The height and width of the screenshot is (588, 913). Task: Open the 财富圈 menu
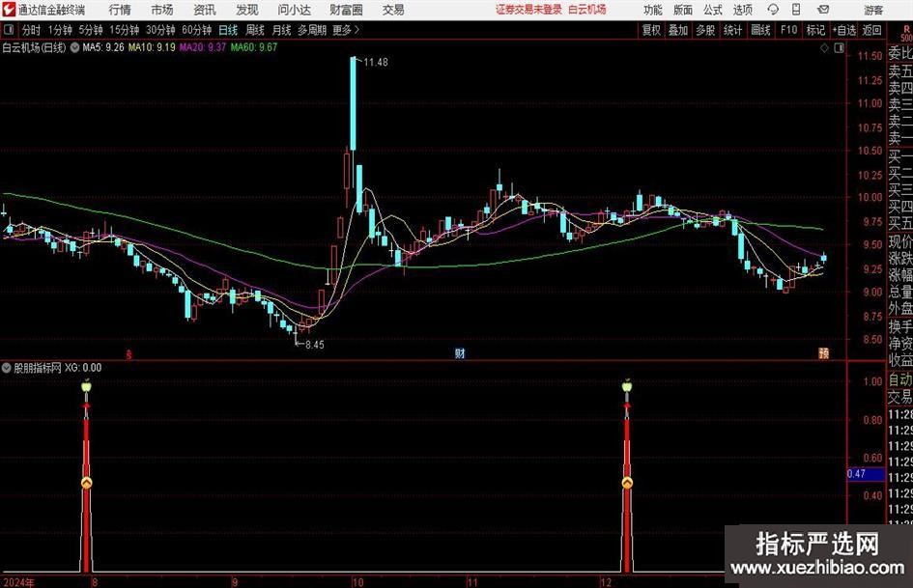point(346,10)
